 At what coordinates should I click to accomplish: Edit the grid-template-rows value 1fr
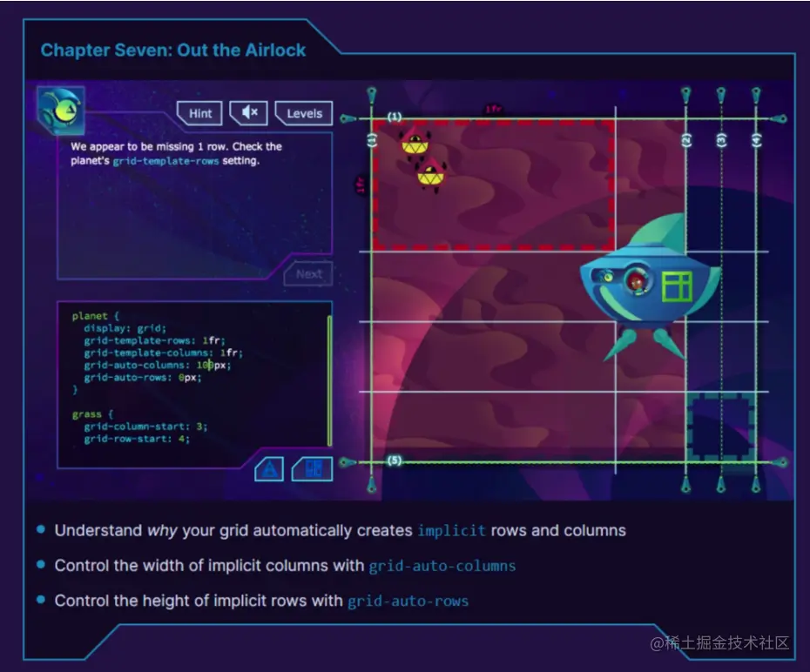click(212, 340)
